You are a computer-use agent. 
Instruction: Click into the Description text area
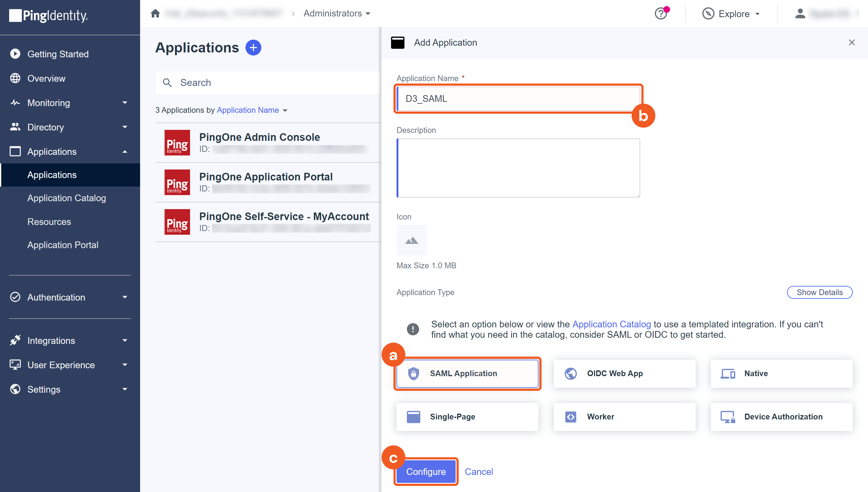coord(518,168)
